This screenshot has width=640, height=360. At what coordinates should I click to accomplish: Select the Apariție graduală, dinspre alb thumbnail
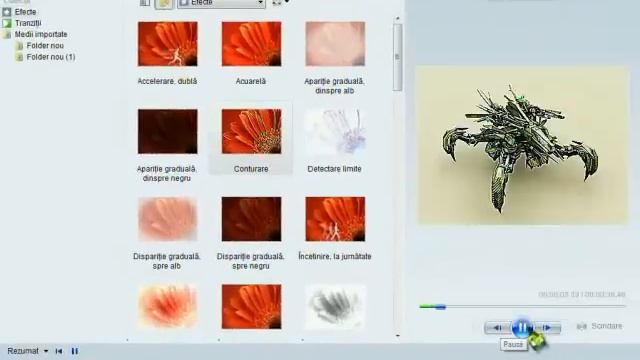[x=335, y=44]
